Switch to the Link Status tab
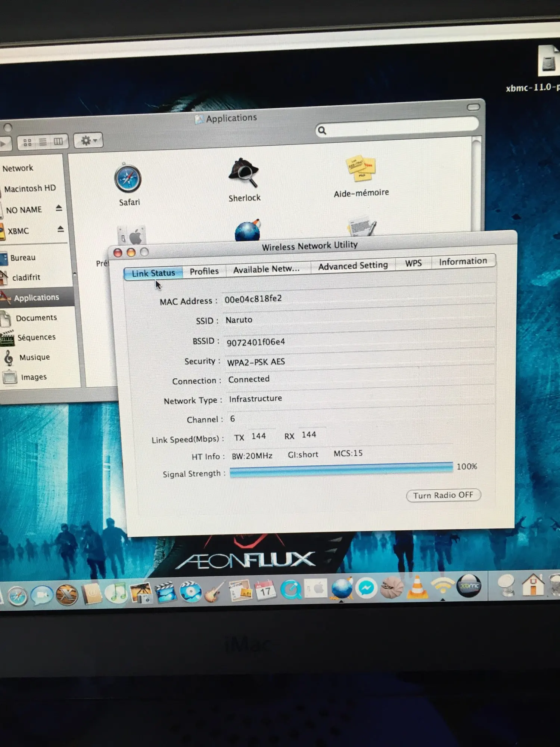Viewport: 560px width, 747px height. click(x=153, y=273)
